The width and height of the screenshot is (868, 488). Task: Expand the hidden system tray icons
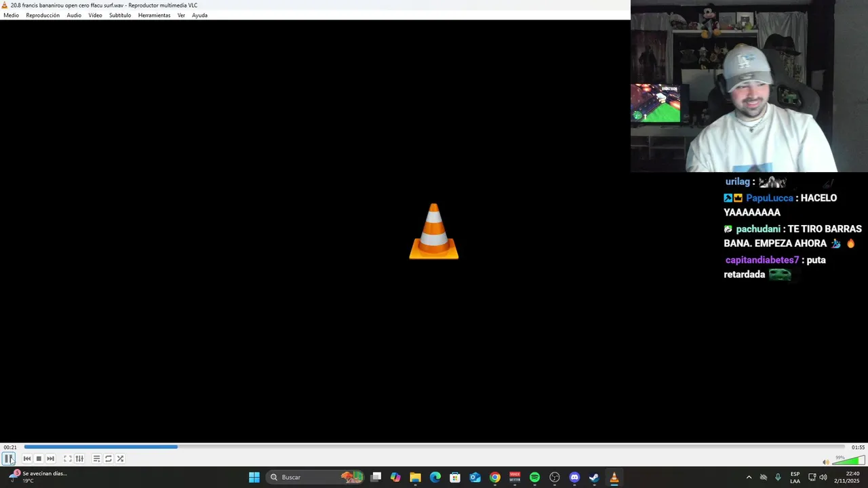[x=749, y=477]
